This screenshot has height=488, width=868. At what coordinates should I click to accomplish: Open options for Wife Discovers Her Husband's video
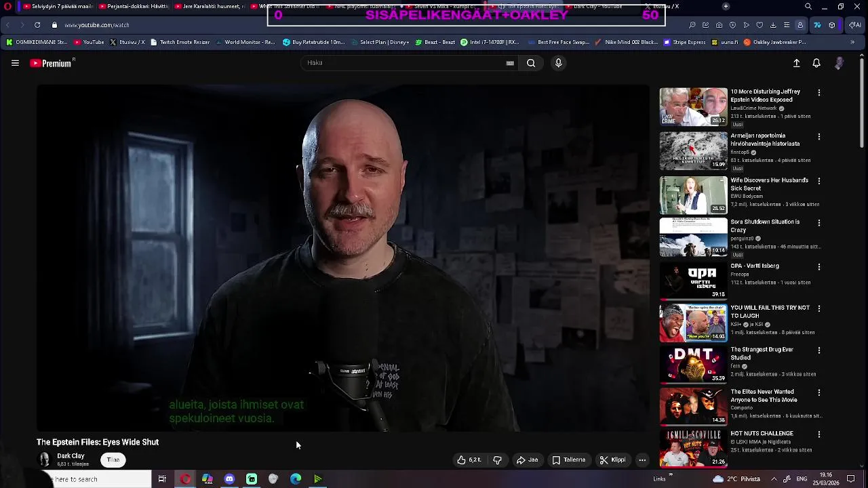coord(818,181)
